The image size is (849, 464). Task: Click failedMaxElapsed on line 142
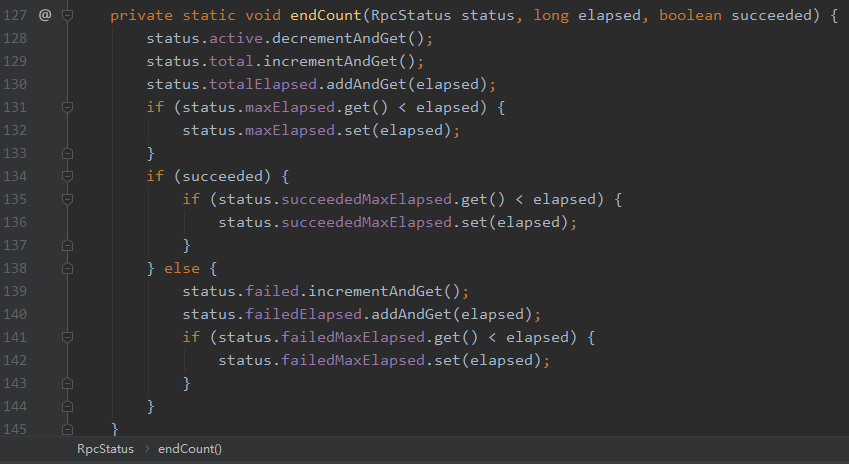click(x=352, y=360)
